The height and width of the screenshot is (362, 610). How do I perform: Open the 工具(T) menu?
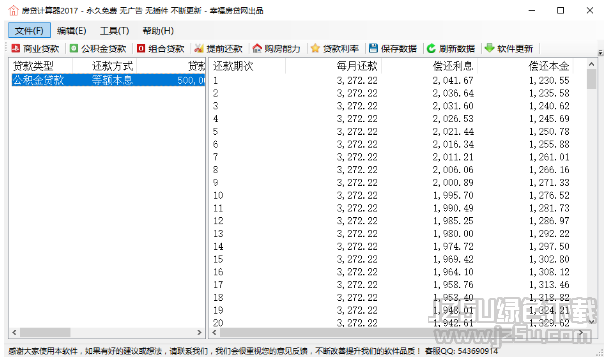[114, 30]
